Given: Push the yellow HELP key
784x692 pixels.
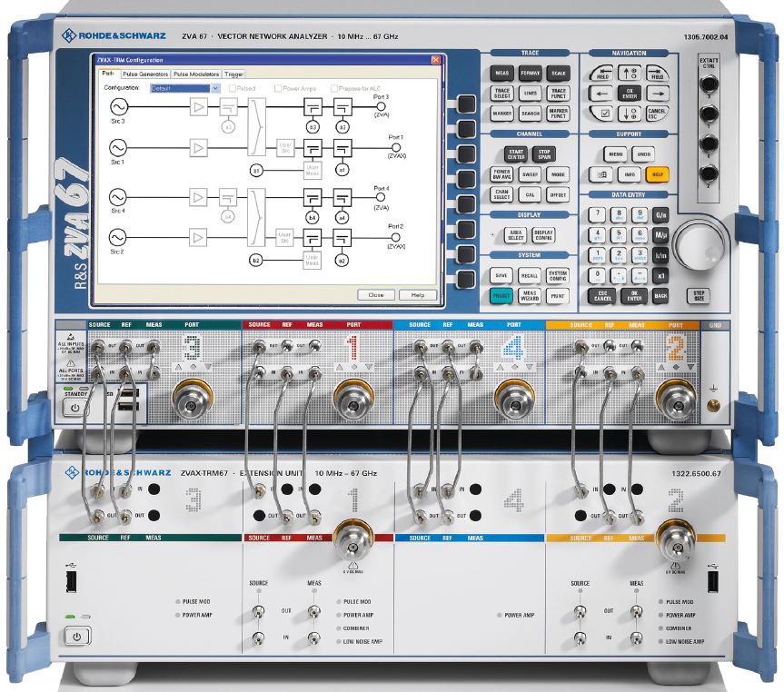Looking at the screenshot, I should (x=658, y=174).
